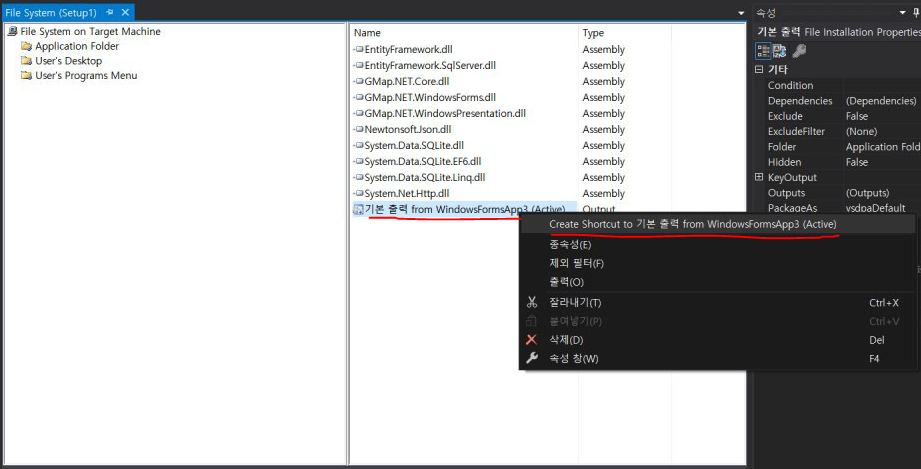Select System.Data.SQLite.Linq.dll in the list

tap(425, 177)
